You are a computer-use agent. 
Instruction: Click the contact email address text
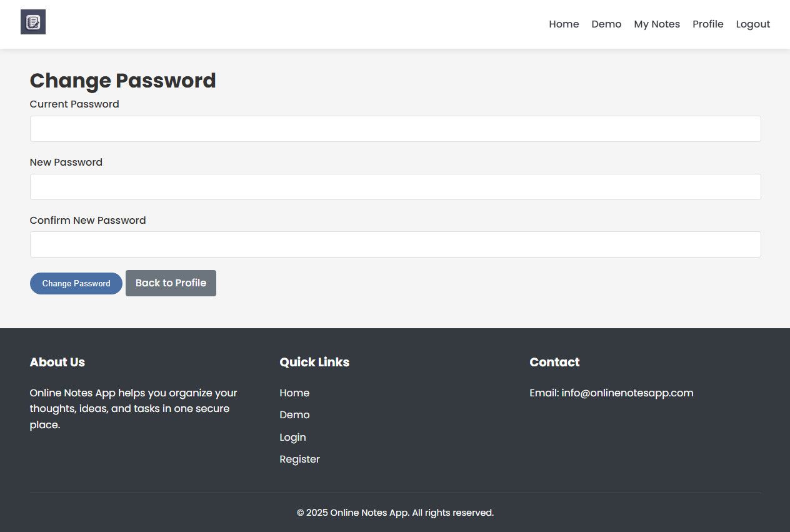[627, 393]
